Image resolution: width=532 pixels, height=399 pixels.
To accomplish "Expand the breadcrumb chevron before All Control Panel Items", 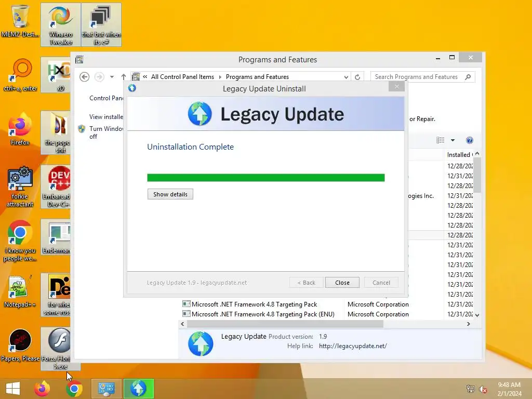I will (x=145, y=77).
